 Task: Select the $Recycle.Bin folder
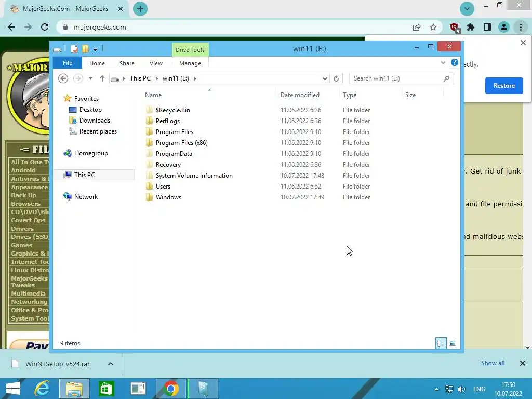[172, 110]
